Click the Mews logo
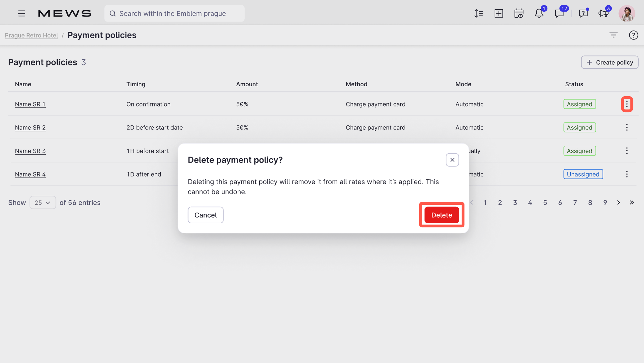 (64, 13)
